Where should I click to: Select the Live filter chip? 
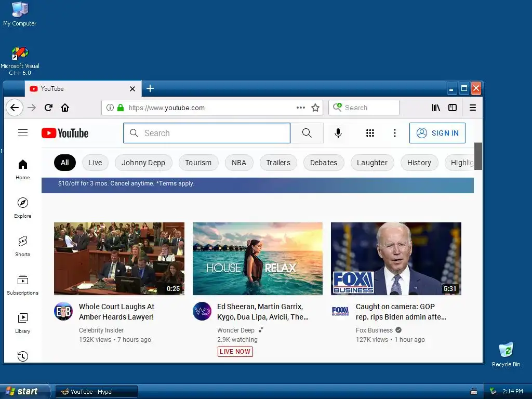click(95, 163)
